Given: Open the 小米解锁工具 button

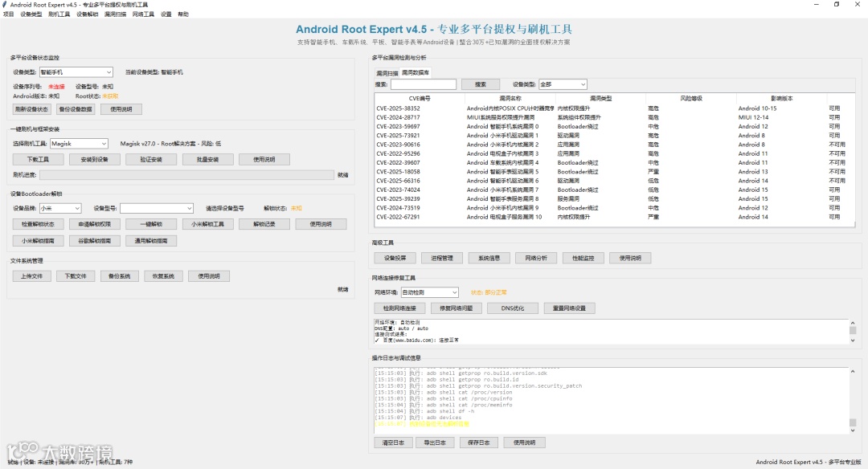Looking at the screenshot, I should 207,224.
